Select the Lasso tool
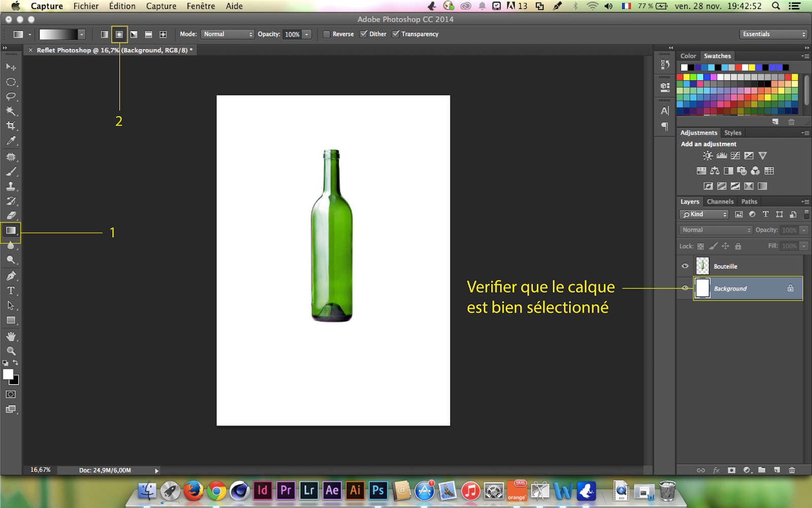This screenshot has width=812, height=508. click(x=11, y=97)
